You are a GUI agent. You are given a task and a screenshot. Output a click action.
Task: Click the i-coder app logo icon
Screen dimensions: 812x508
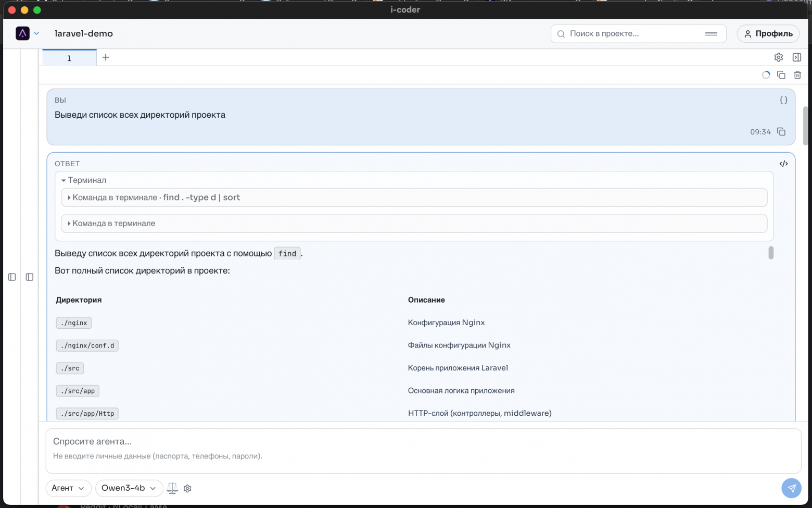22,33
